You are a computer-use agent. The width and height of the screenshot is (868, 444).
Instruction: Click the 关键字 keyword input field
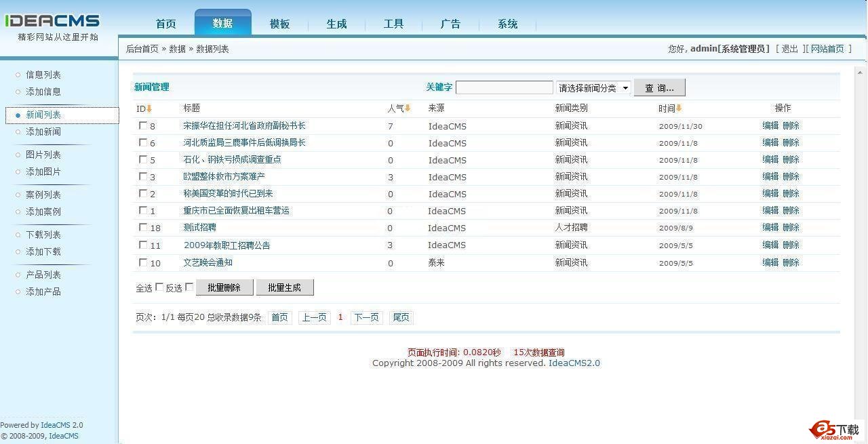tap(504, 87)
